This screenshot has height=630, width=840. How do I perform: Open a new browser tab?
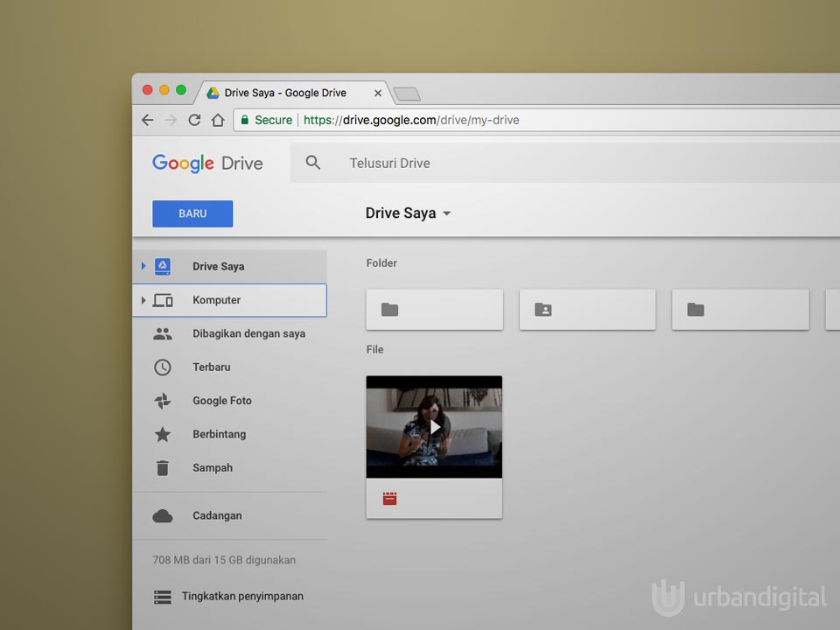pyautogui.click(x=407, y=94)
